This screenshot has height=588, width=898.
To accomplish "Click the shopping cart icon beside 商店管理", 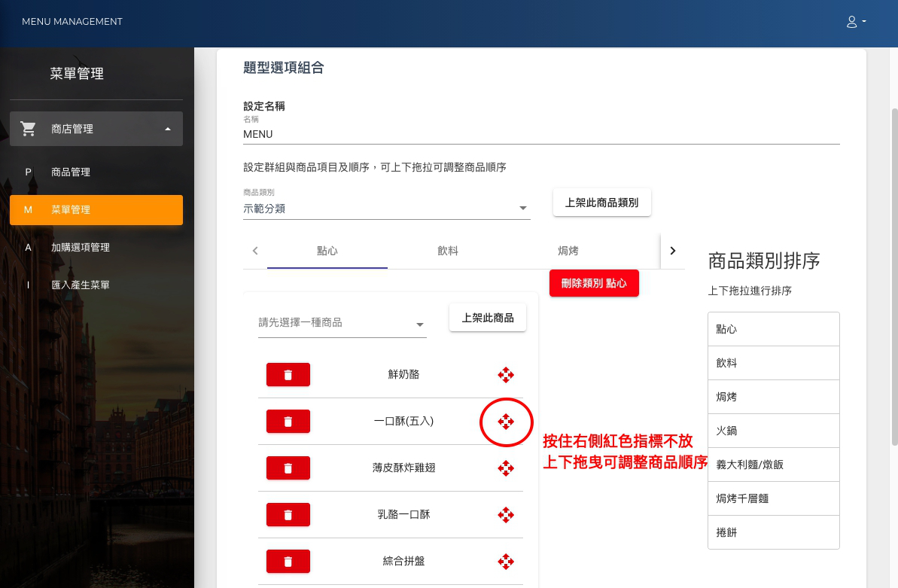I will [x=28, y=129].
